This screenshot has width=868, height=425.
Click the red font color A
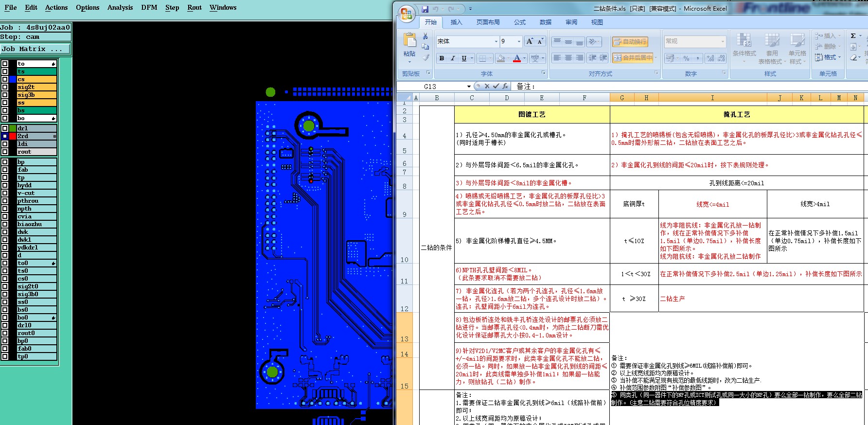517,58
